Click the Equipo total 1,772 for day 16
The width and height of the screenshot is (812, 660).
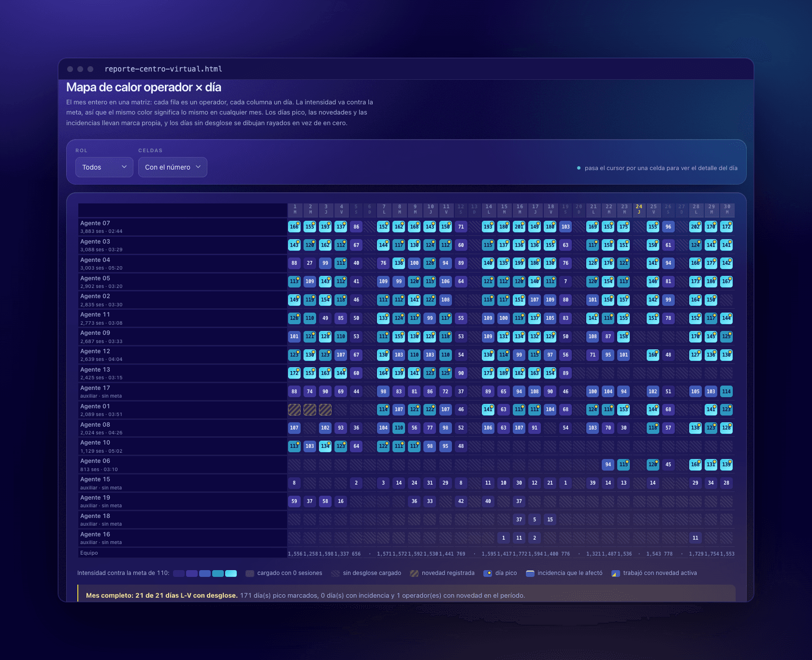[x=520, y=554]
